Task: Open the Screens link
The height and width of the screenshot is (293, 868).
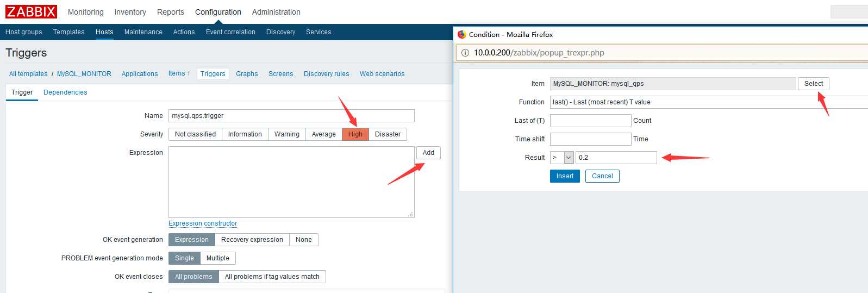Action: 280,74
